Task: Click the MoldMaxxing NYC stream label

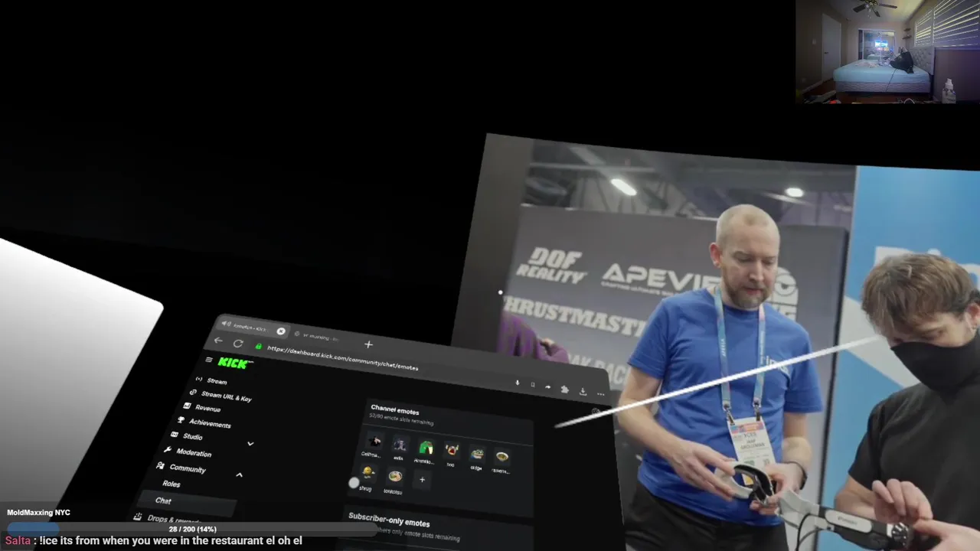Action: point(38,513)
